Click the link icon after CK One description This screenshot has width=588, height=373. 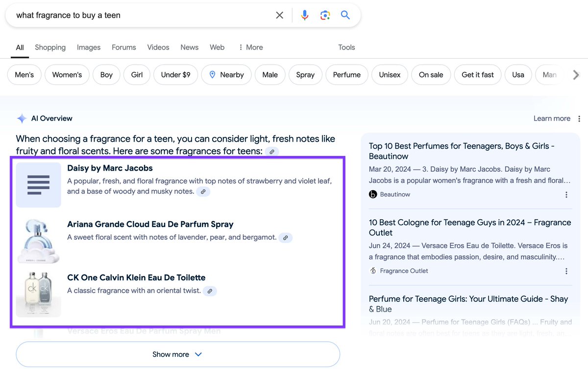coord(210,291)
